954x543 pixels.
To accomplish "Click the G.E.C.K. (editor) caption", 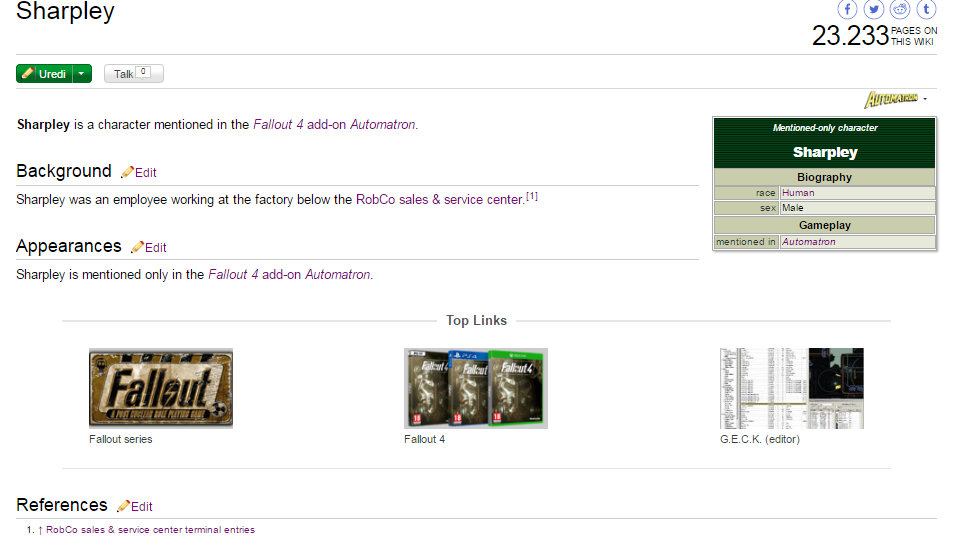I will (x=760, y=440).
